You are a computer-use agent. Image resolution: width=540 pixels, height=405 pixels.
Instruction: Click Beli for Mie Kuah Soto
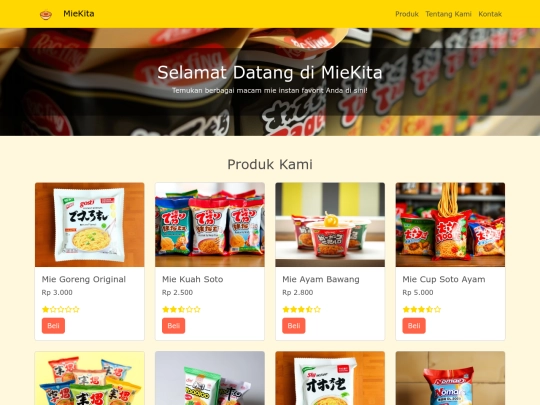[174, 326]
